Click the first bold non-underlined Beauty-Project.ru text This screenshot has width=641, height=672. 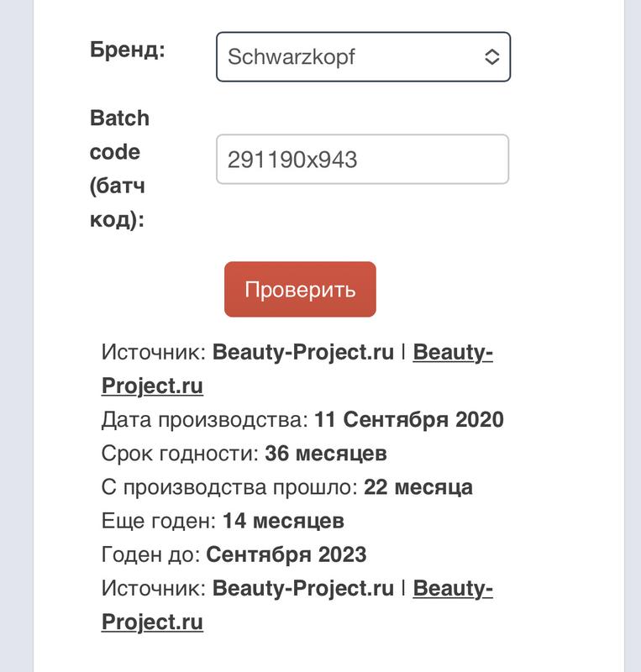click(x=303, y=353)
